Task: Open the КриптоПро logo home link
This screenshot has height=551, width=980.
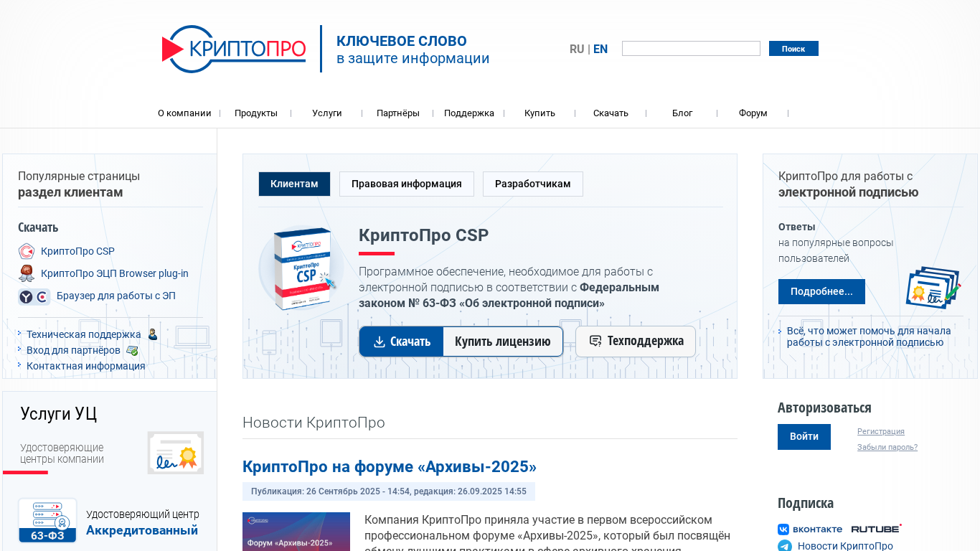Action: (234, 49)
